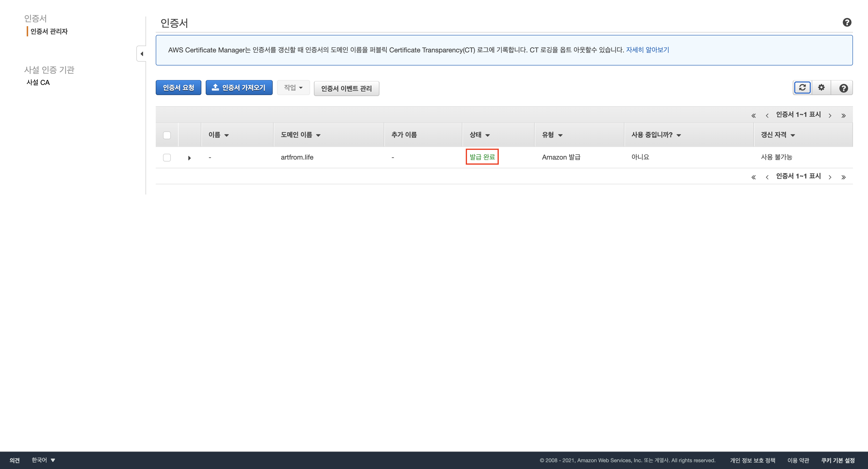Open the 한국어 language dropdown
The image size is (868, 469).
(x=43, y=460)
